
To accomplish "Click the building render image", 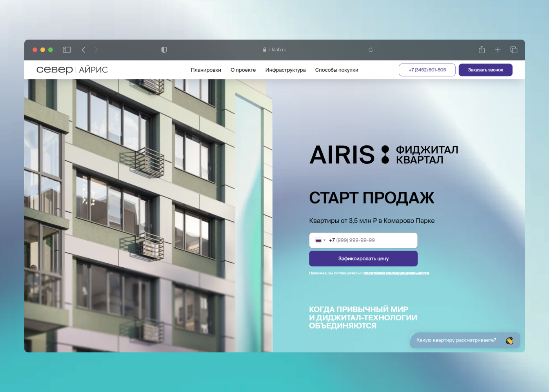I will pos(148,216).
